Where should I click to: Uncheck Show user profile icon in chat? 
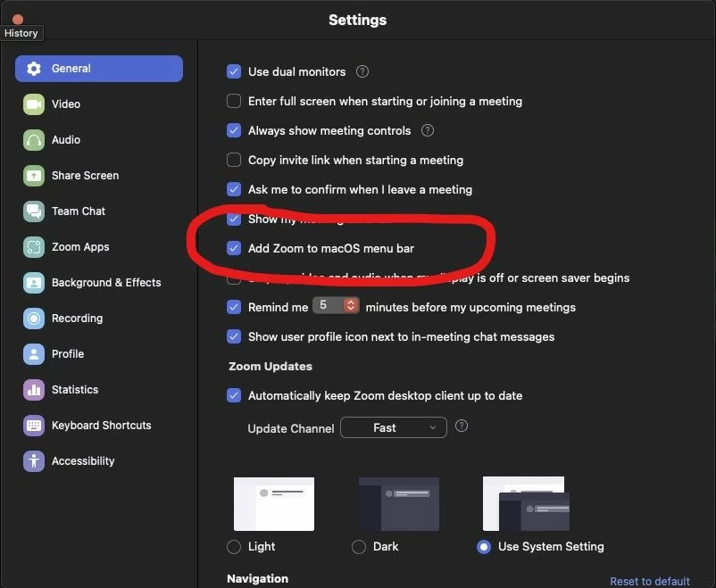pyautogui.click(x=234, y=337)
